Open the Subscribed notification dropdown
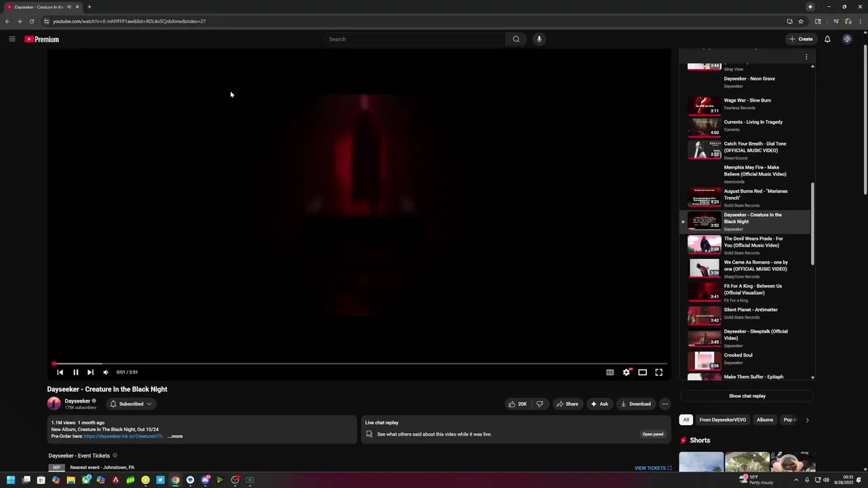Image resolution: width=868 pixels, height=488 pixels. [x=130, y=404]
